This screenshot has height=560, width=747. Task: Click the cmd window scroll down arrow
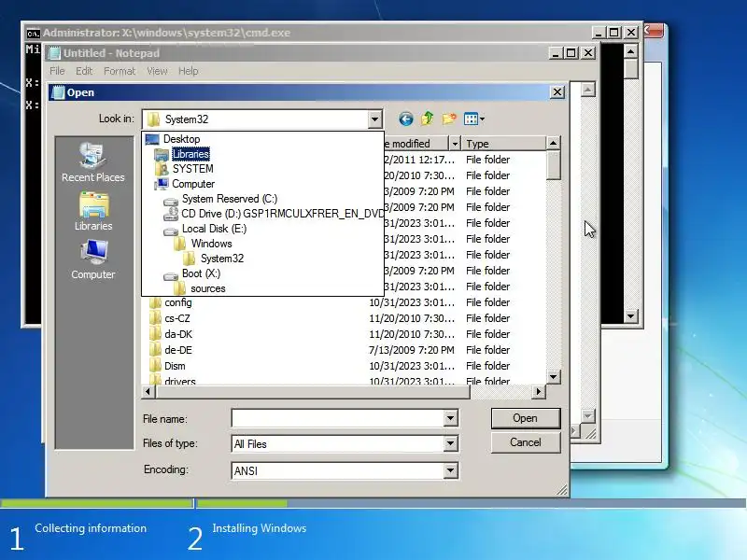[631, 315]
